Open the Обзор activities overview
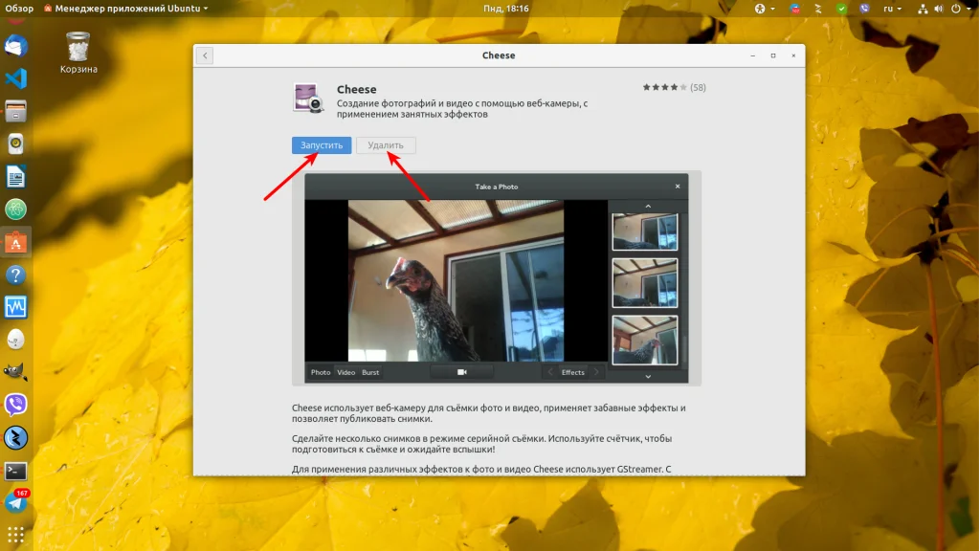Image resolution: width=980 pixels, height=551 pixels. 19,8
